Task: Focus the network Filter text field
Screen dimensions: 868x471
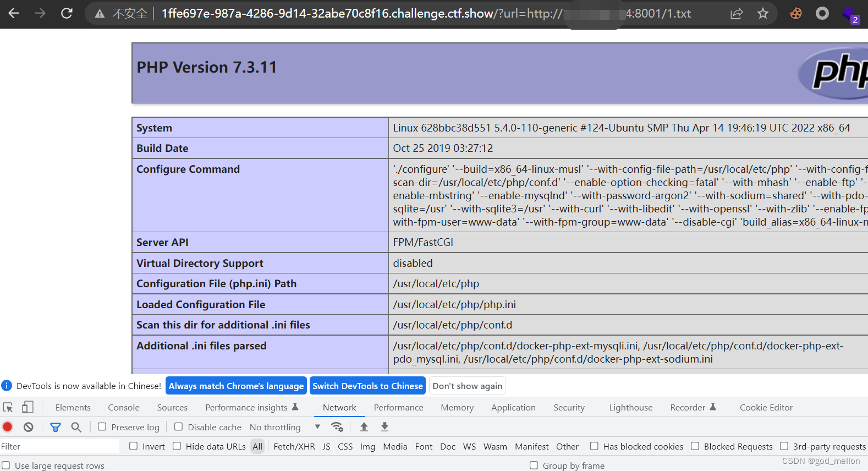Action: pos(59,446)
